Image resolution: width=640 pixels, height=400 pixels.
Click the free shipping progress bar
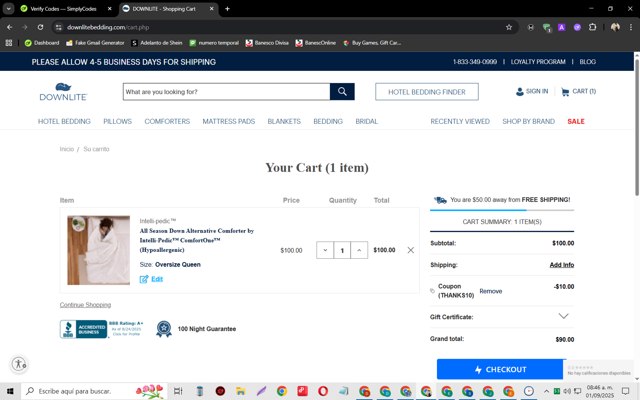point(502,210)
